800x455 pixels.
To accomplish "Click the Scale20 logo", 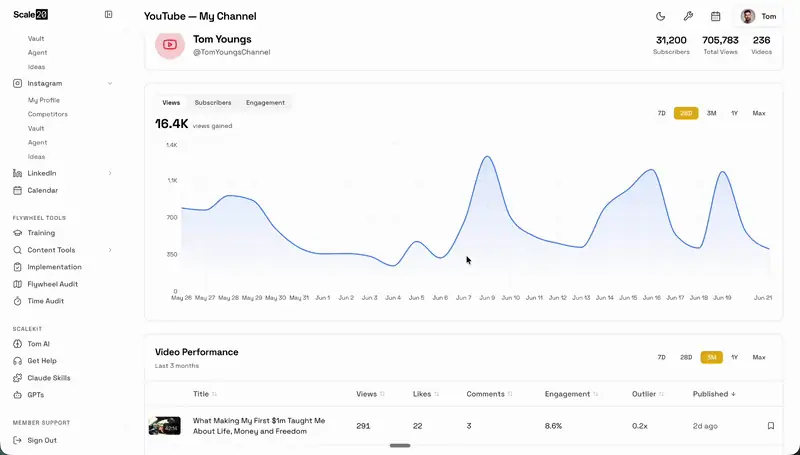I will [x=31, y=14].
